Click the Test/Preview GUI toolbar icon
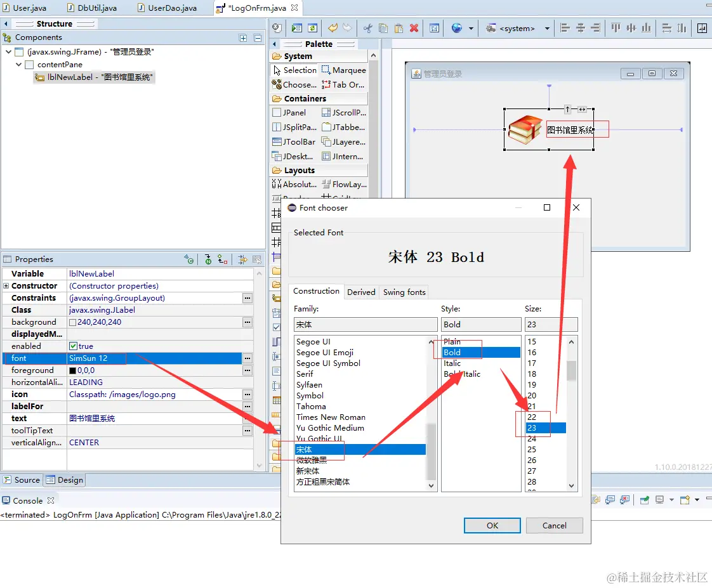Screen dimensions: 712x588 pos(296,28)
